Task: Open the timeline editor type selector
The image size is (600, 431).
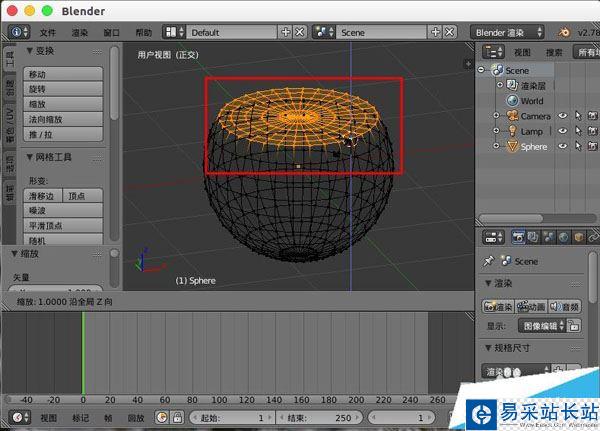Action: [x=19, y=417]
